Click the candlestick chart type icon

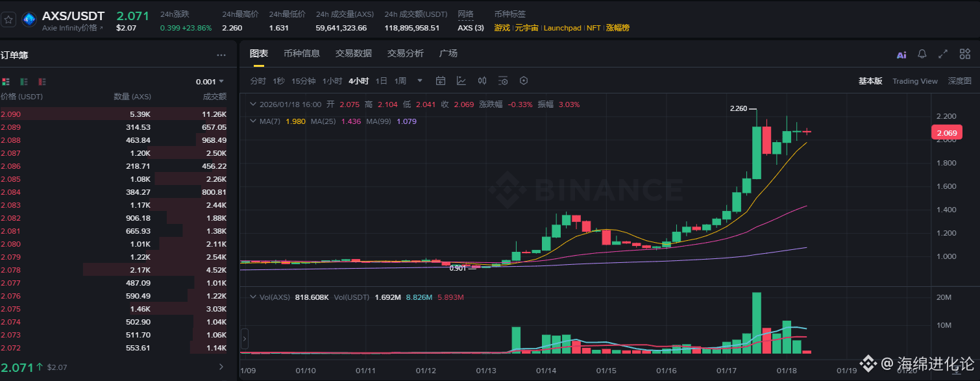pos(482,80)
